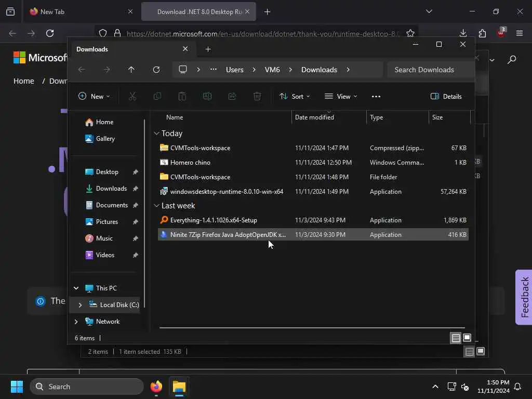Image resolution: width=532 pixels, height=399 pixels.
Task: Click the Delete trash icon in Explorer toolbar
Action: pos(257,96)
